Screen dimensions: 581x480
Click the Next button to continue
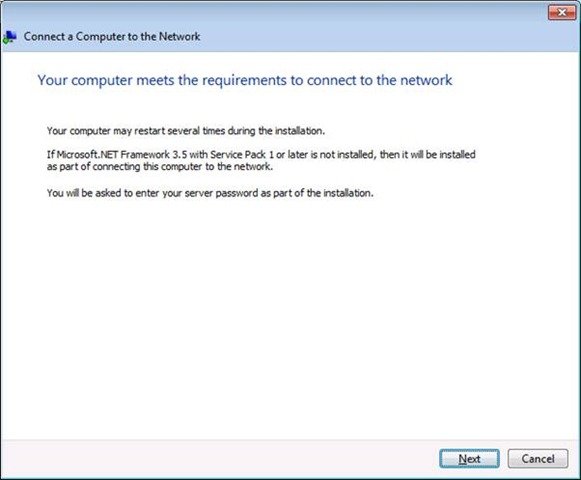click(469, 459)
